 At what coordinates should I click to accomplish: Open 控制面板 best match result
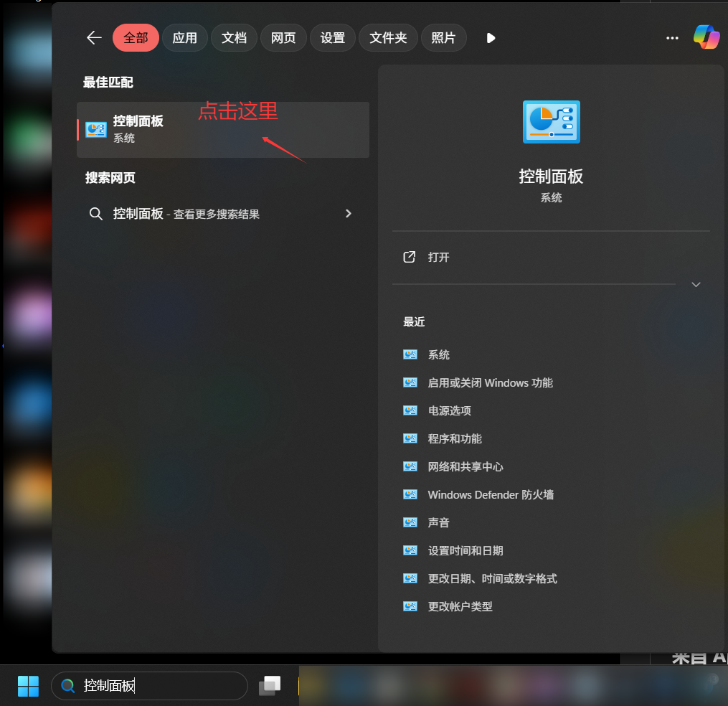click(222, 129)
